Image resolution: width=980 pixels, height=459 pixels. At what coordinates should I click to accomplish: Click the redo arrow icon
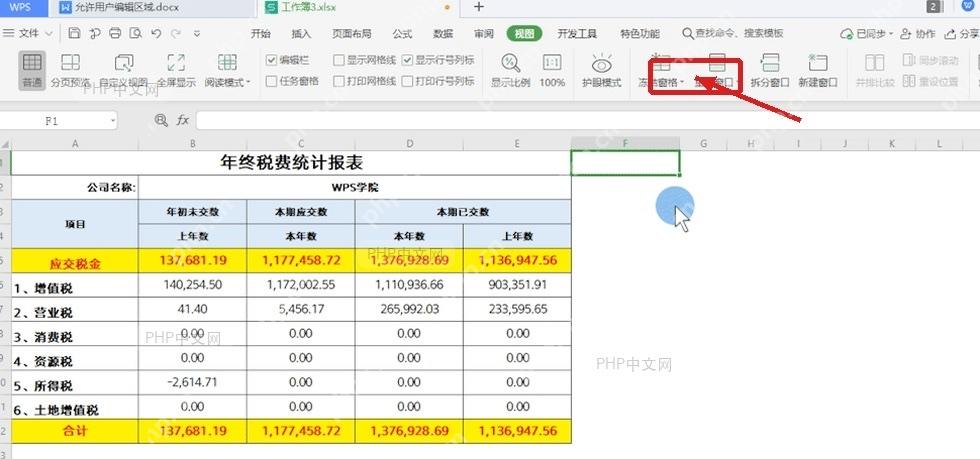176,34
